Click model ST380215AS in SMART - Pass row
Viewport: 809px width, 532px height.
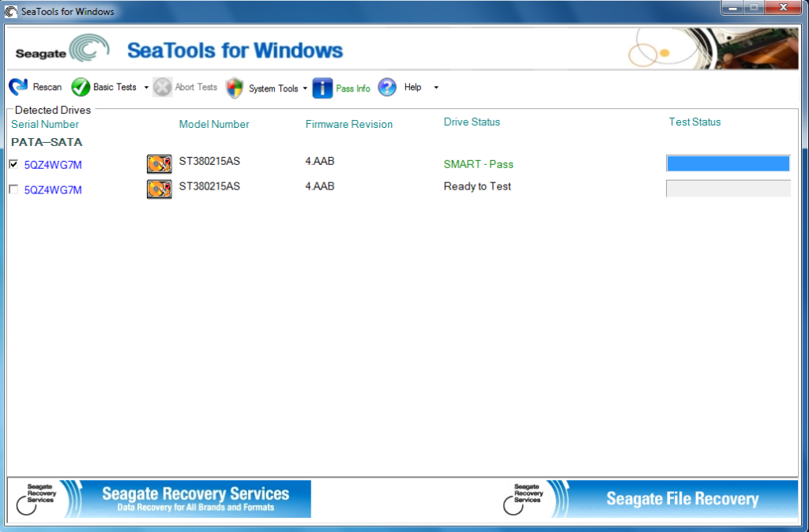pos(209,161)
